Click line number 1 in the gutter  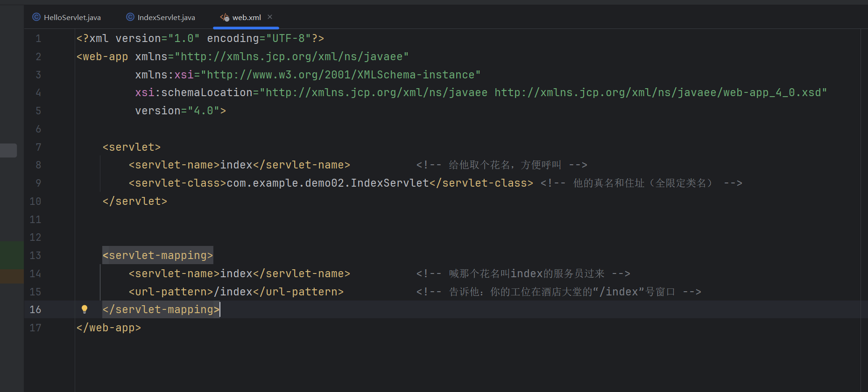[x=38, y=38]
